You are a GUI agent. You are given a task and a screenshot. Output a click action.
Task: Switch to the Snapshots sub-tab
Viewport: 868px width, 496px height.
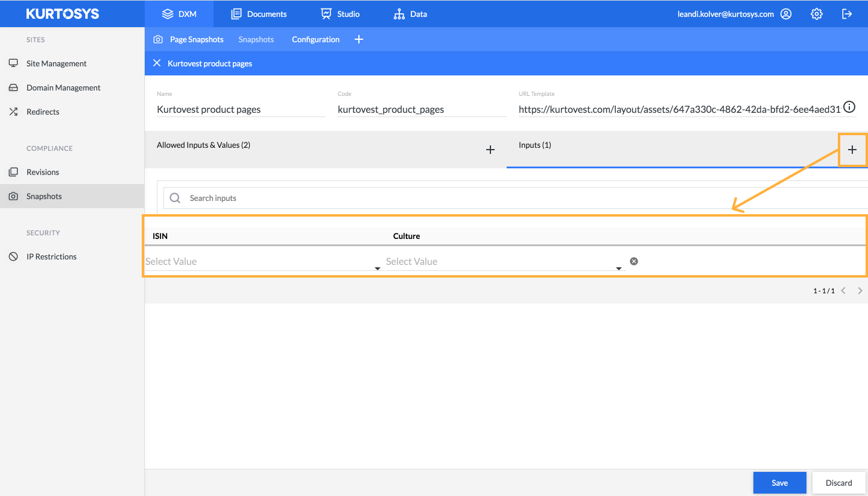click(256, 39)
